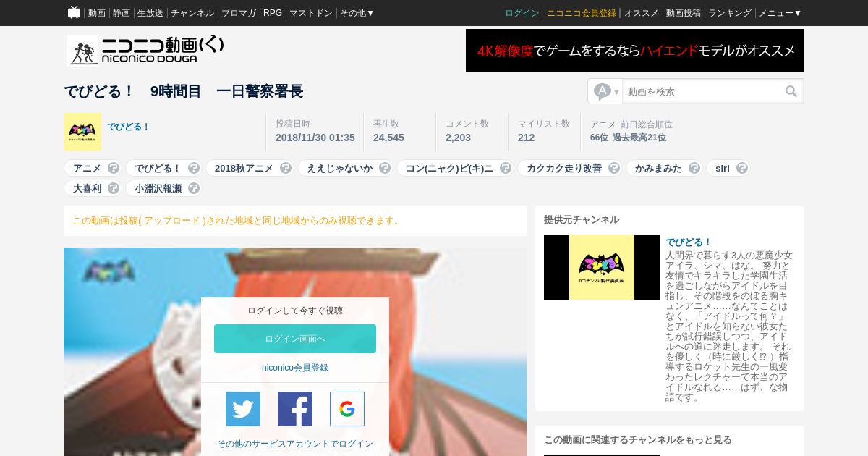Image resolution: width=868 pixels, height=456 pixels.
Task: Open でびどる！ channel title link in sidebar
Action: 689,242
